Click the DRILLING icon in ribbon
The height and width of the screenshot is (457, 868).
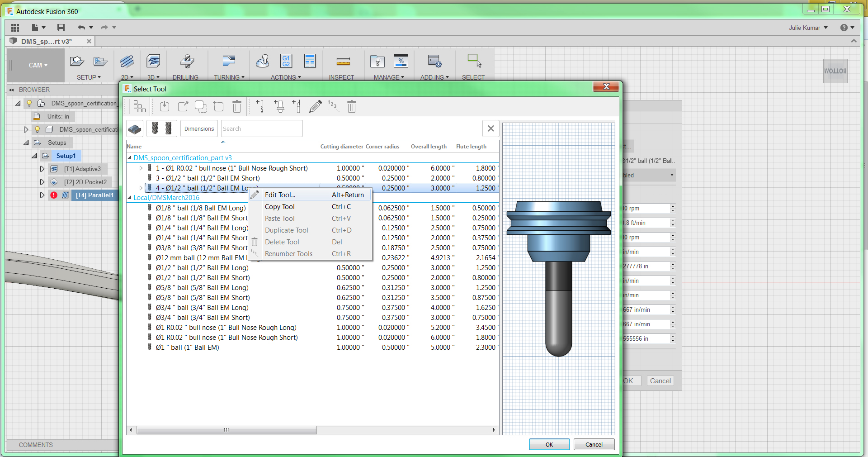point(187,62)
